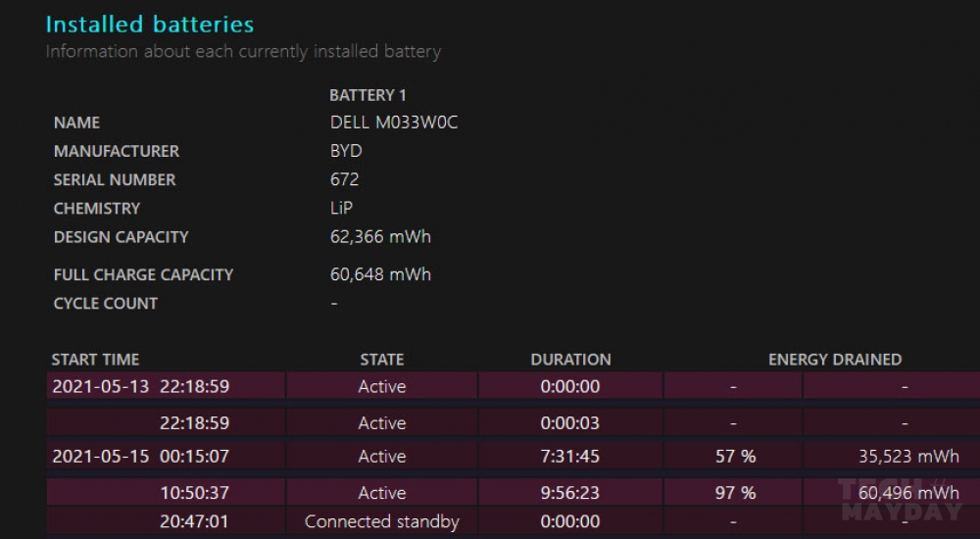Click the START TIME column header
This screenshot has width=980, height=539.
pyautogui.click(x=95, y=360)
